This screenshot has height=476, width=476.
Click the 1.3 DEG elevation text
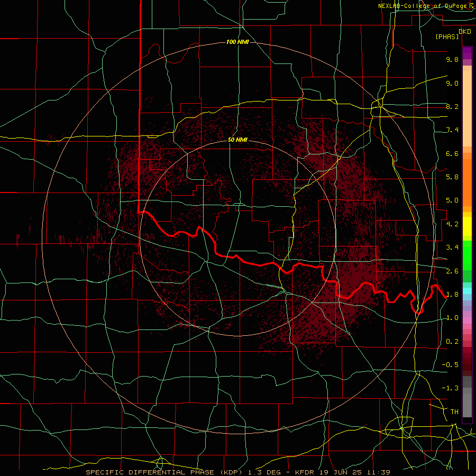[264, 472]
